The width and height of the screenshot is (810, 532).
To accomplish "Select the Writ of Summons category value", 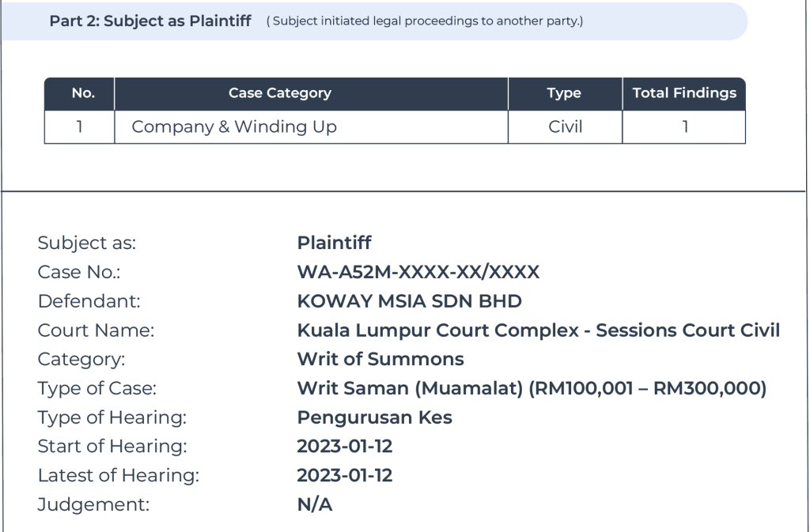I will click(x=380, y=360).
